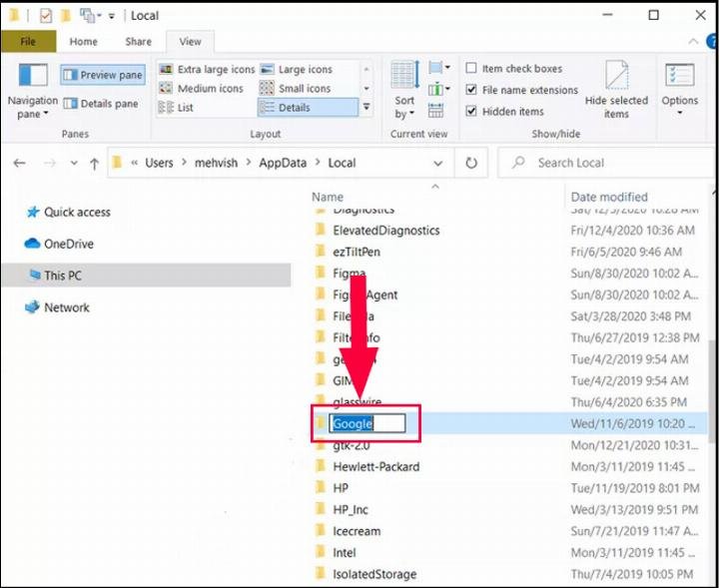
Task: Maximize the Local window
Action: click(653, 15)
